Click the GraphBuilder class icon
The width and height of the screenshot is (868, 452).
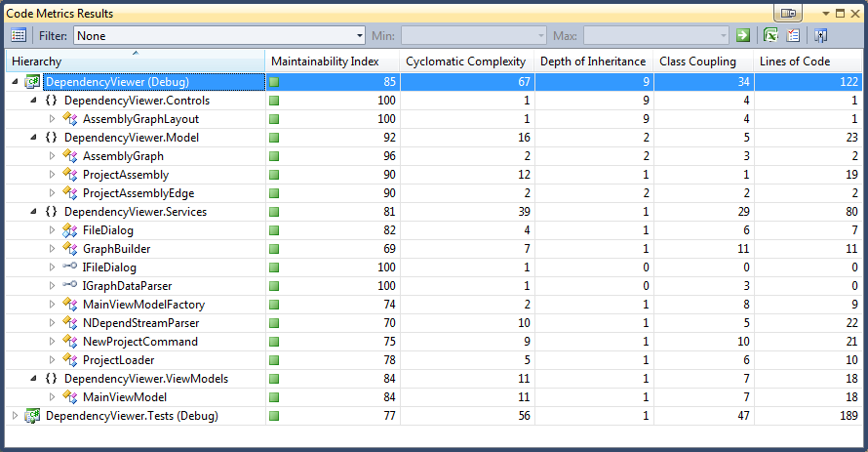[x=70, y=249]
